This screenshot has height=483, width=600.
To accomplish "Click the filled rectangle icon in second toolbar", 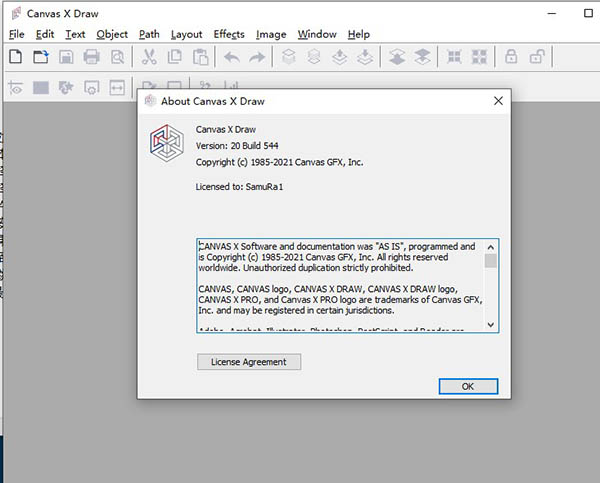I will pos(41,88).
